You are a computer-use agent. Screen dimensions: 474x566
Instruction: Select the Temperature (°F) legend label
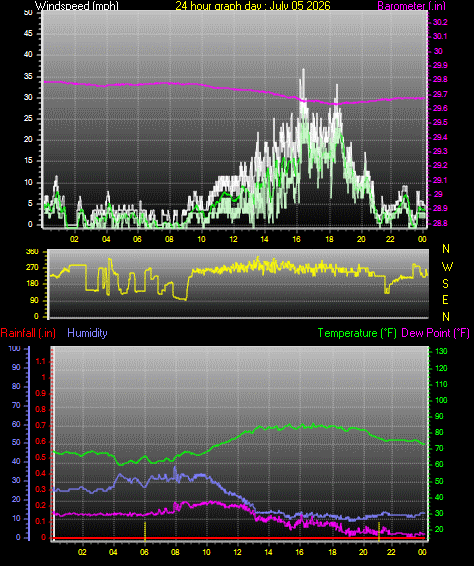[357, 333]
